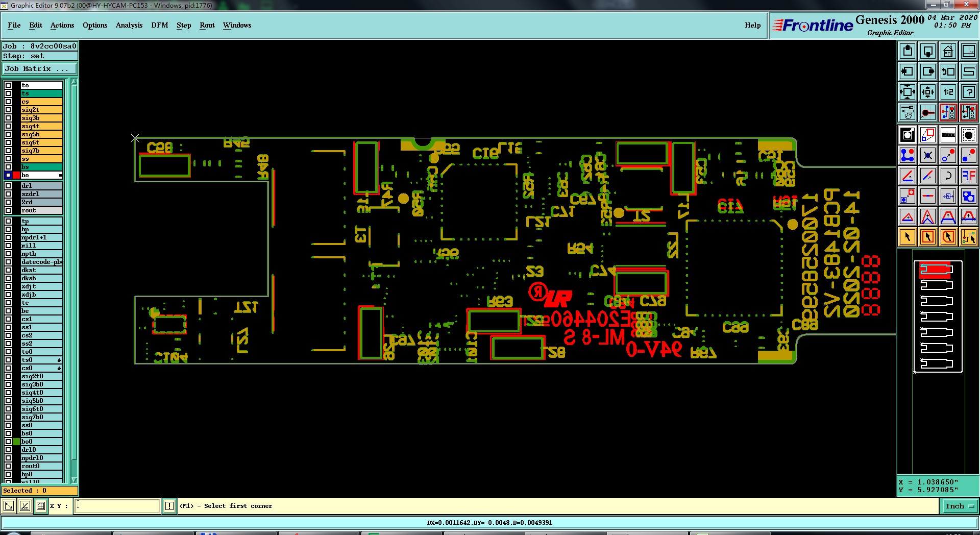Image resolution: width=980 pixels, height=535 pixels.
Task: Select layer sig7b in layer list
Action: 42,151
